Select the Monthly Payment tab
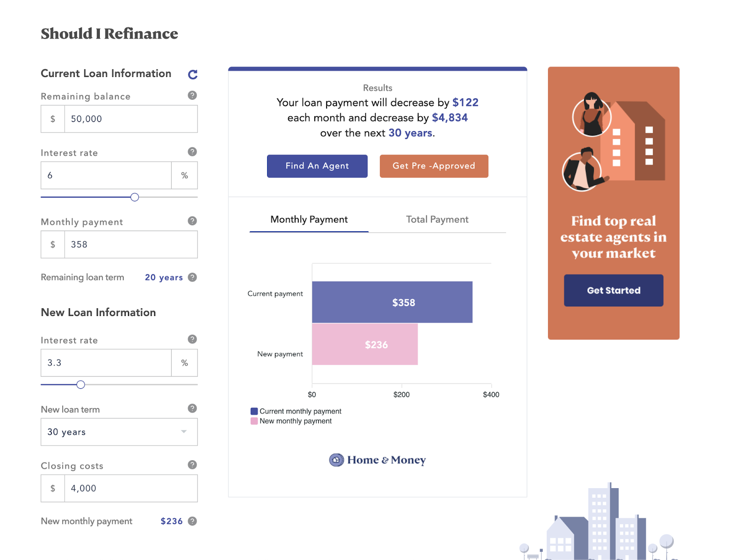Image resolution: width=733 pixels, height=560 pixels. (309, 219)
